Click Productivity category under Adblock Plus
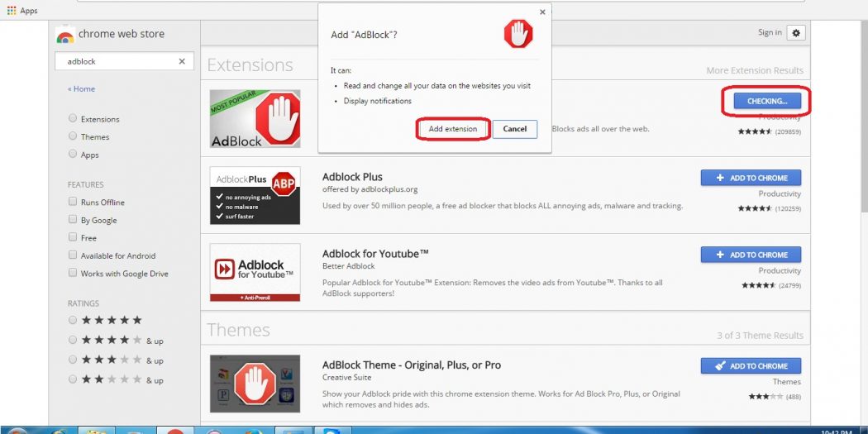This screenshot has width=868, height=434. (x=780, y=193)
